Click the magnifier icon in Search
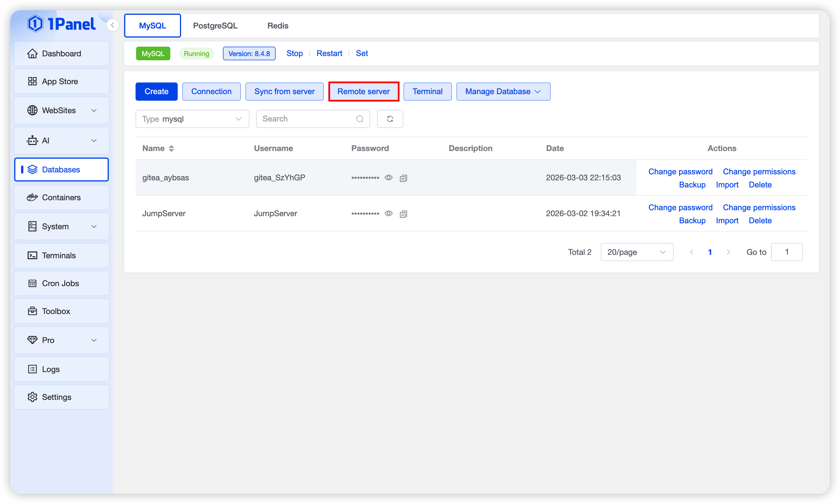This screenshot has width=840, height=504. pyautogui.click(x=360, y=119)
